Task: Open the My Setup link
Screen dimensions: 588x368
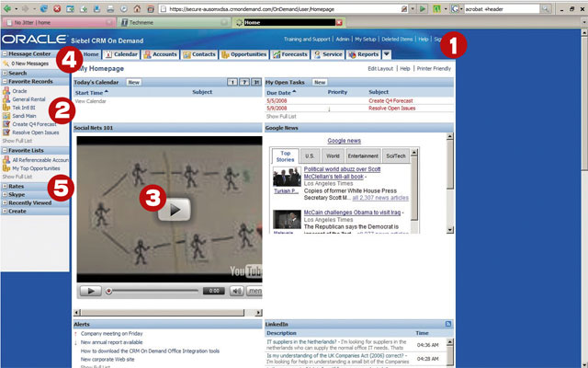Action: point(366,39)
